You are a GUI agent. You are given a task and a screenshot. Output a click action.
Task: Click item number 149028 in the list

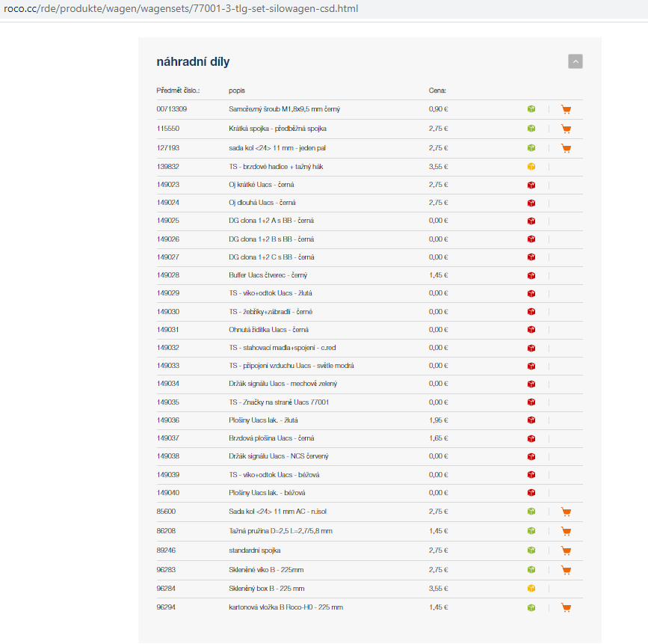168,275
